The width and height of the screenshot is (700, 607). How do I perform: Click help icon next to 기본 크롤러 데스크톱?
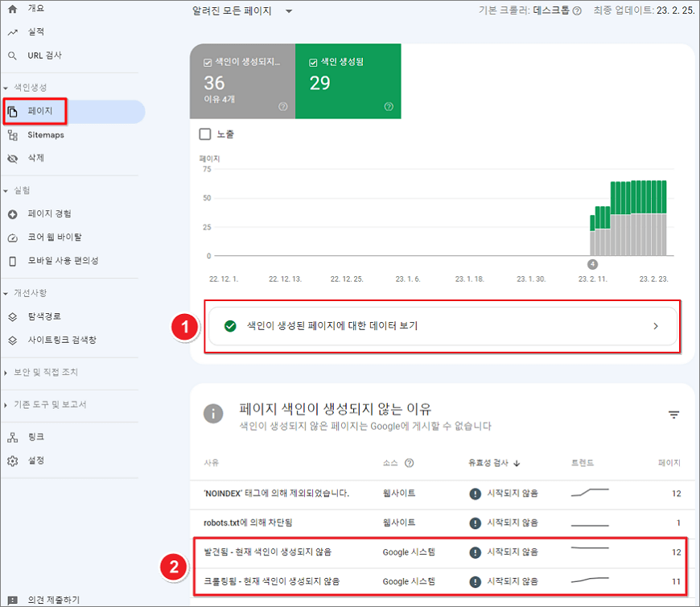[x=577, y=10]
